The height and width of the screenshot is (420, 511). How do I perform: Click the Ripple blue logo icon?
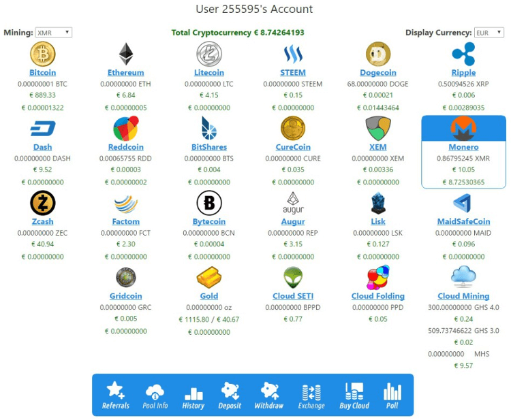463,54
